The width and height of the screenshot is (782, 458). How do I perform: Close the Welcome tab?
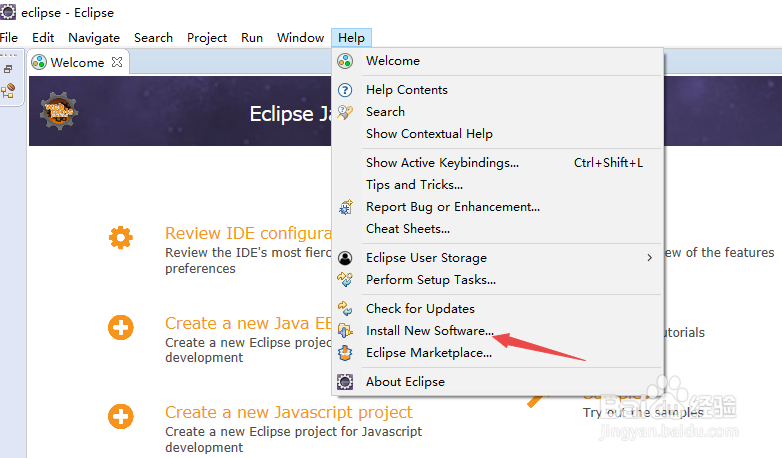(x=117, y=62)
